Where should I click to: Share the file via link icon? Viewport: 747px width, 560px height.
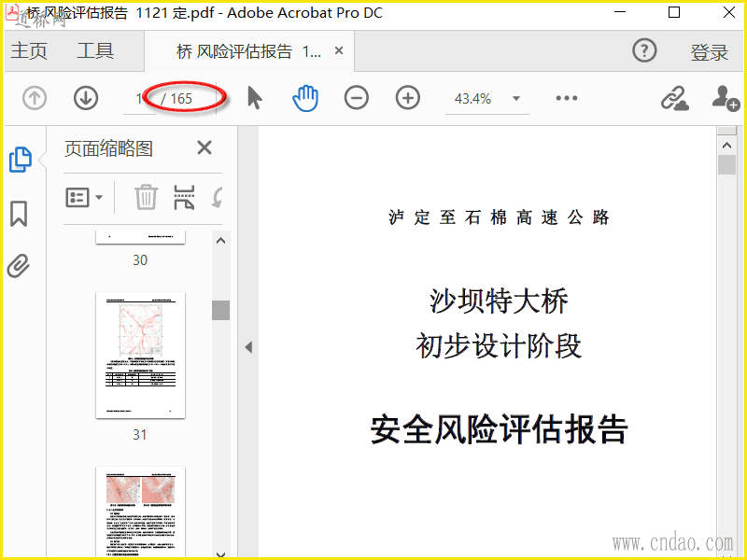click(x=674, y=98)
